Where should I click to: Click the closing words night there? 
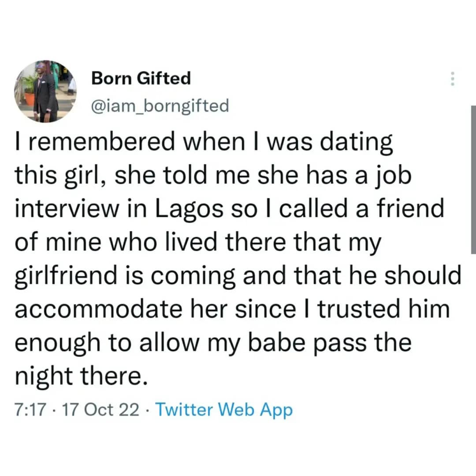(82, 377)
